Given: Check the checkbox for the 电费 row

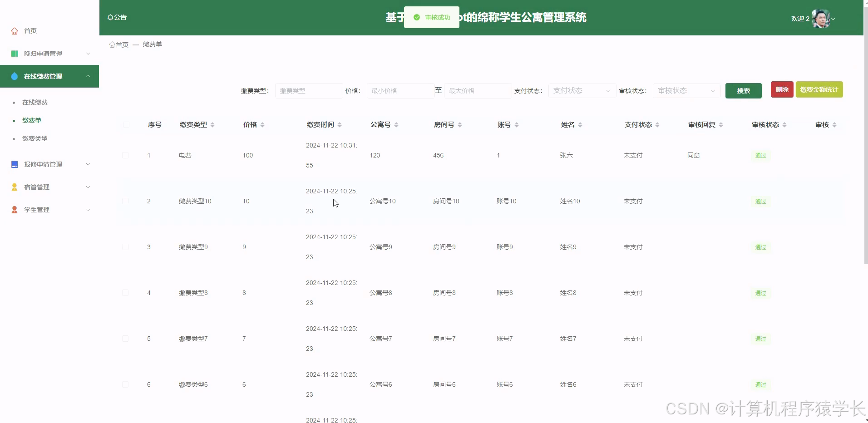Looking at the screenshot, I should pyautogui.click(x=126, y=155).
